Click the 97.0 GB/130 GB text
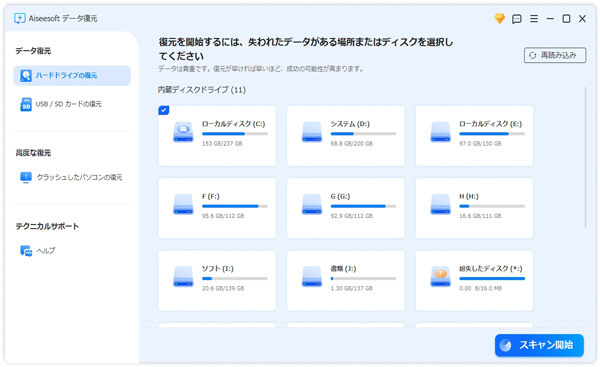The height and width of the screenshot is (367, 600). point(480,144)
